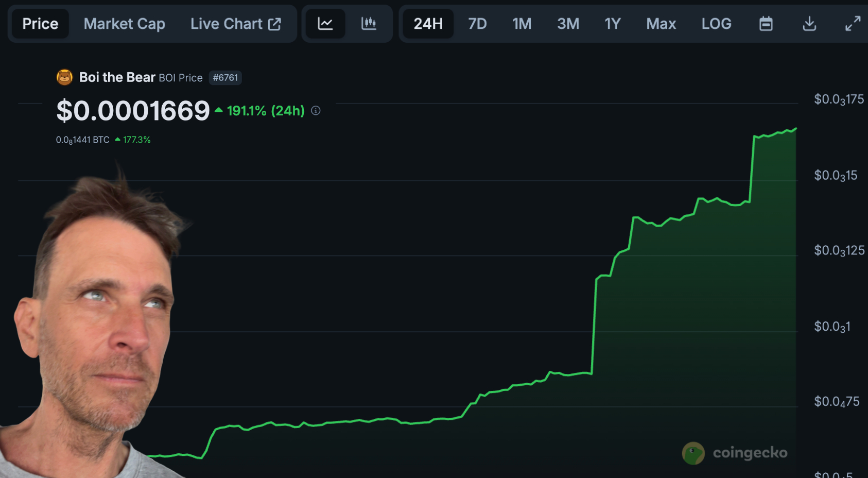Show the Max price history

[661, 24]
